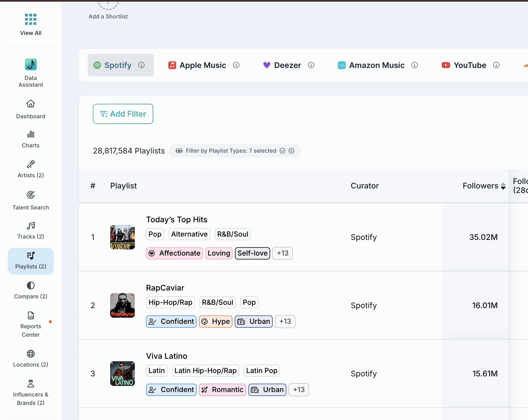Expand Playlist Types filter dropdown chevron

282,151
